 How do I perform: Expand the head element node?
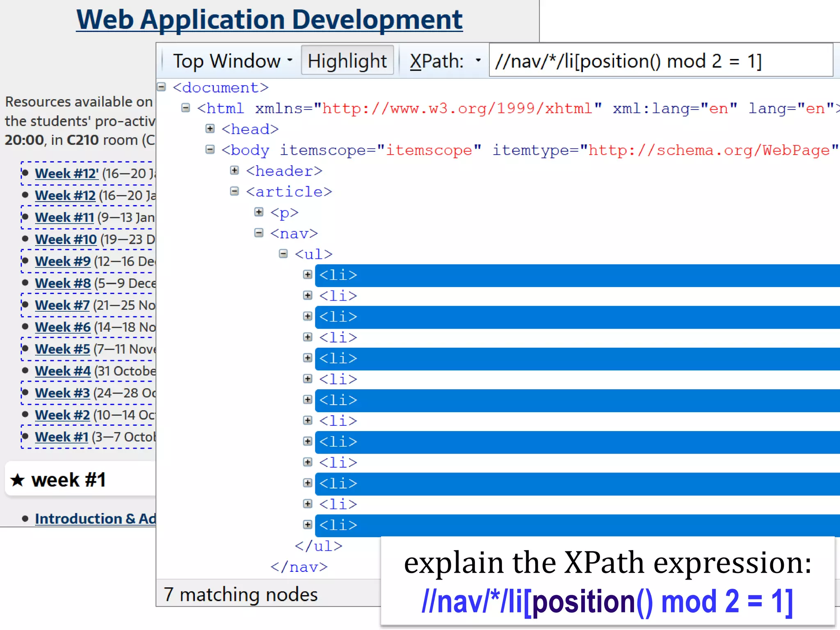pyautogui.click(x=210, y=129)
